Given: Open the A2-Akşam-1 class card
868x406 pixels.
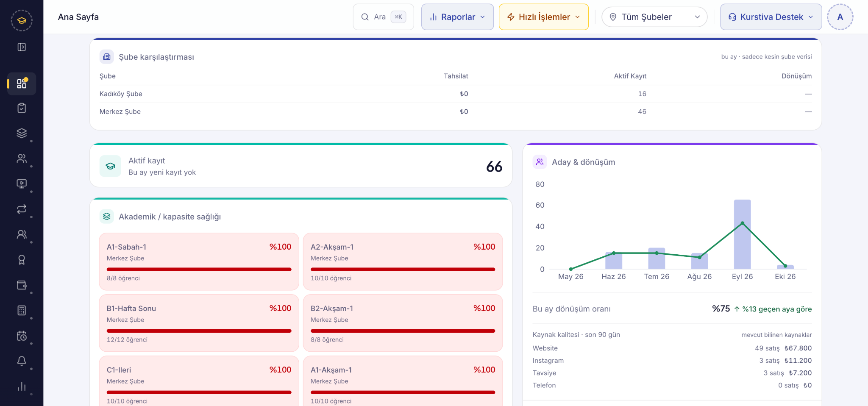Looking at the screenshot, I should point(403,261).
